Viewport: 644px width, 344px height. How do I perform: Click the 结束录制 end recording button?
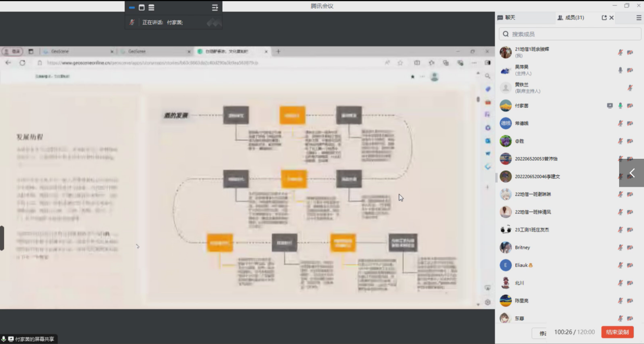click(x=617, y=332)
